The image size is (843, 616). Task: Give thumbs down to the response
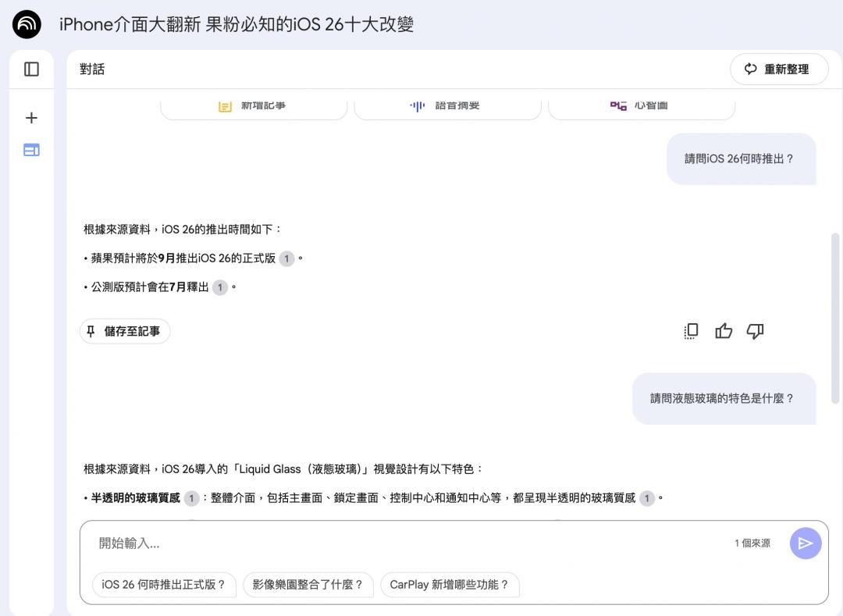[755, 331]
